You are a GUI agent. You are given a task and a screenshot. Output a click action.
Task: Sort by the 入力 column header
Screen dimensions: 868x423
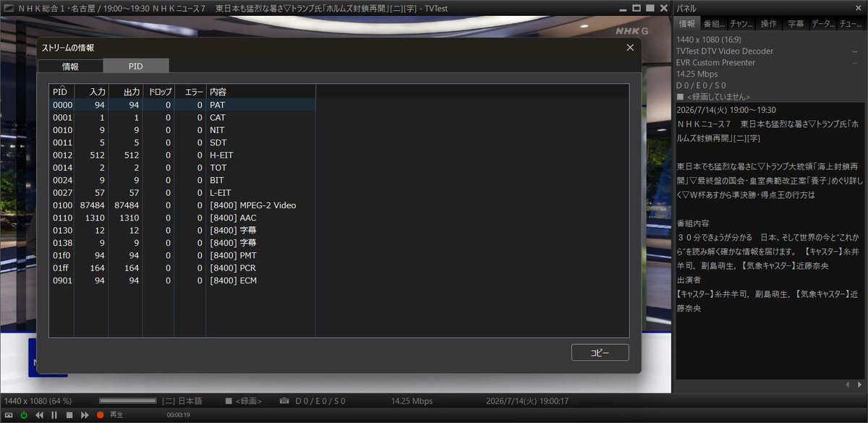tap(91, 92)
